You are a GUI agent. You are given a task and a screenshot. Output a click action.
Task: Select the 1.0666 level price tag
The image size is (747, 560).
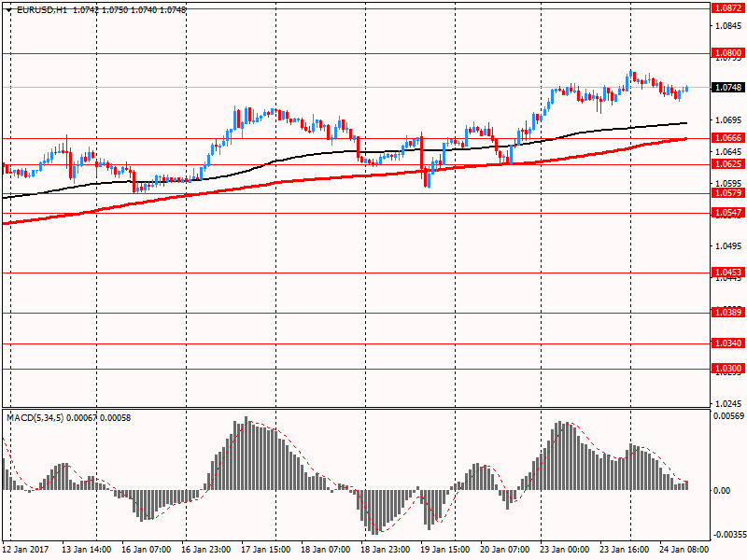[x=727, y=138]
